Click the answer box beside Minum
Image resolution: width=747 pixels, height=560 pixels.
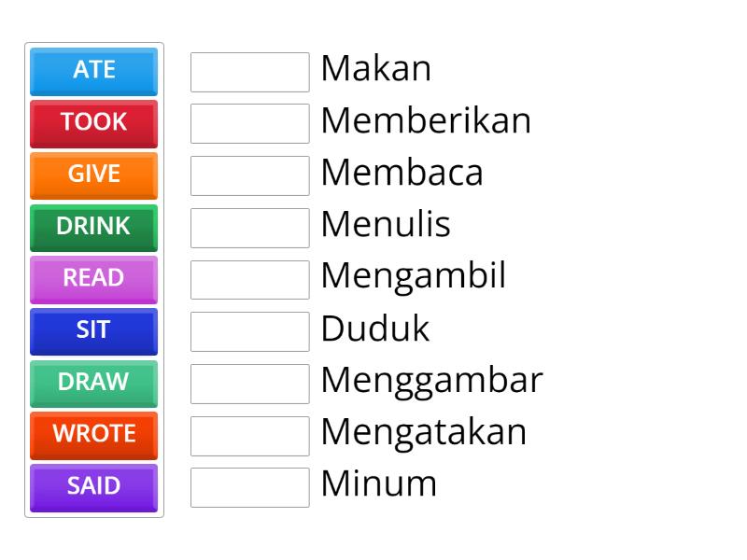249,485
